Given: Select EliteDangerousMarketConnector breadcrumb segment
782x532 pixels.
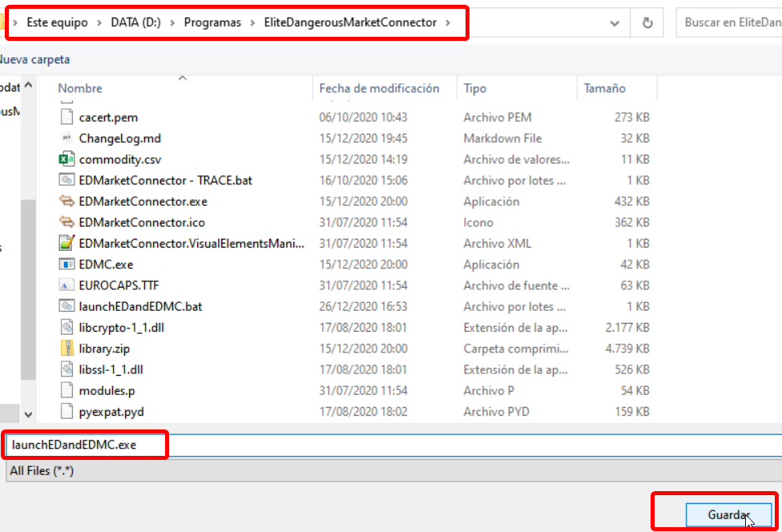Looking at the screenshot, I should (x=350, y=22).
